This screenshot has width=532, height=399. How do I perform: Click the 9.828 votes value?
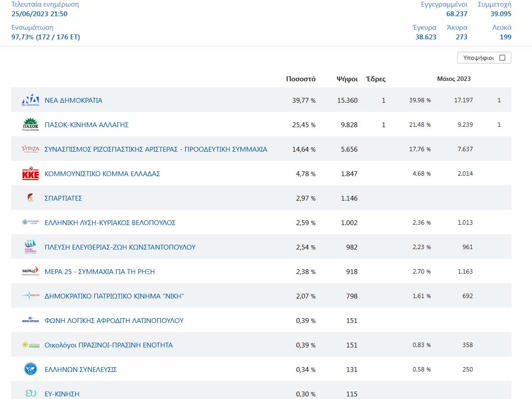tap(349, 125)
